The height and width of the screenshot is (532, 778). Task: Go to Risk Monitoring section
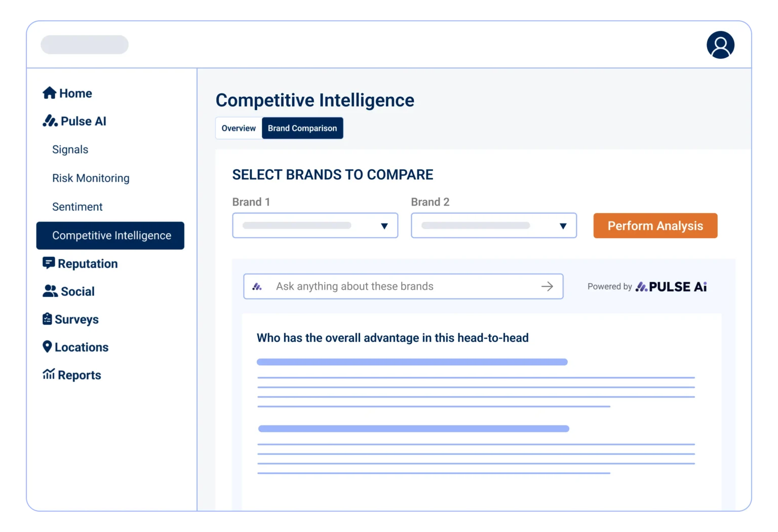91,178
